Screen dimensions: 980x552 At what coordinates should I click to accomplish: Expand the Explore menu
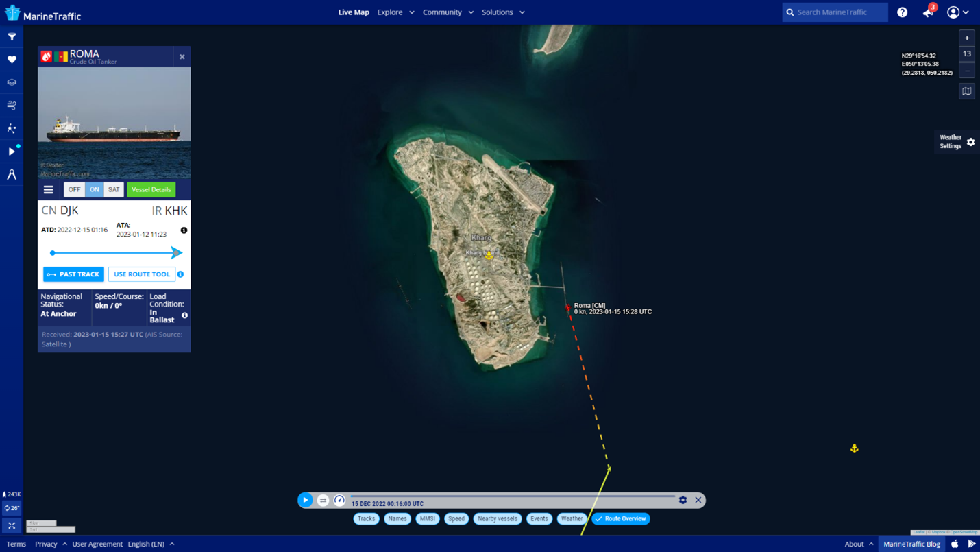pos(396,12)
